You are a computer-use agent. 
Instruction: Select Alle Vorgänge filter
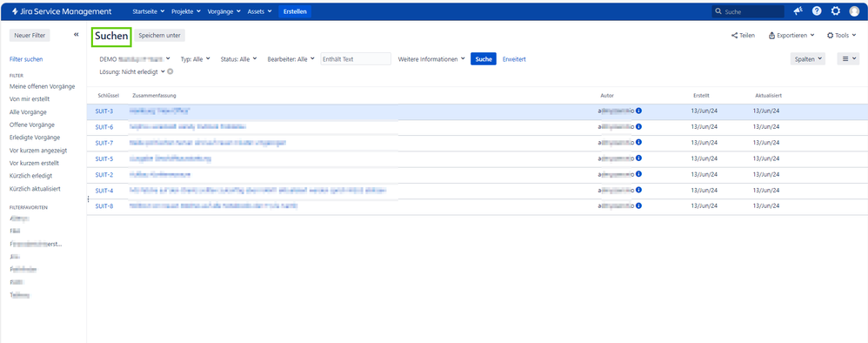point(28,112)
